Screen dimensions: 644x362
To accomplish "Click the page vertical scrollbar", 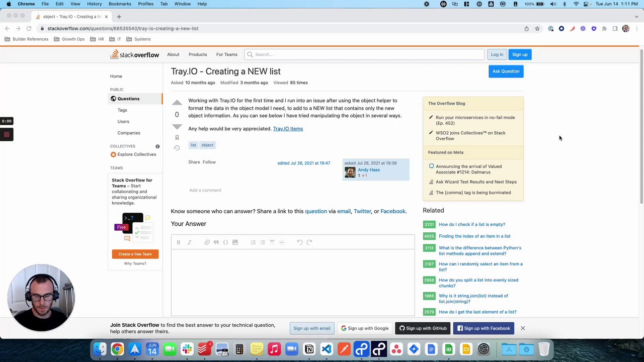I will click(641, 126).
